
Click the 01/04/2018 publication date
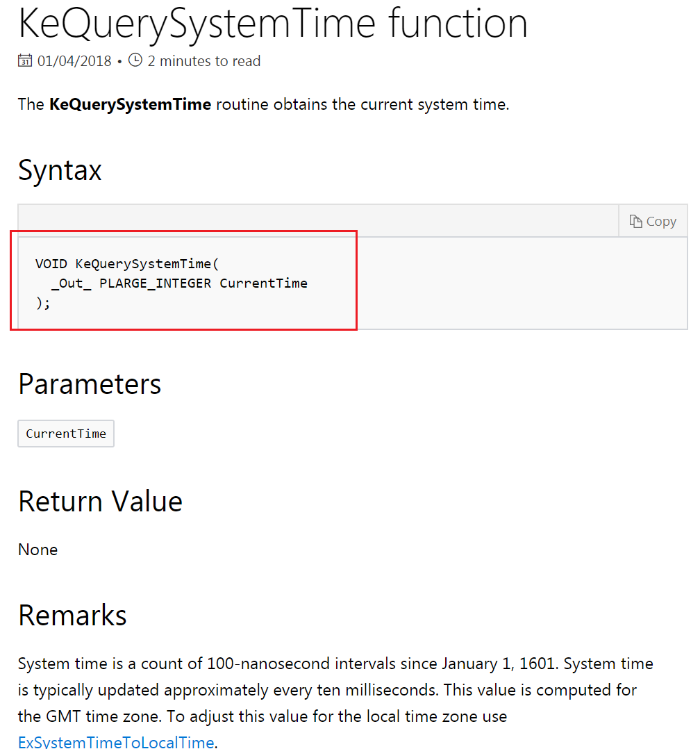click(x=74, y=61)
